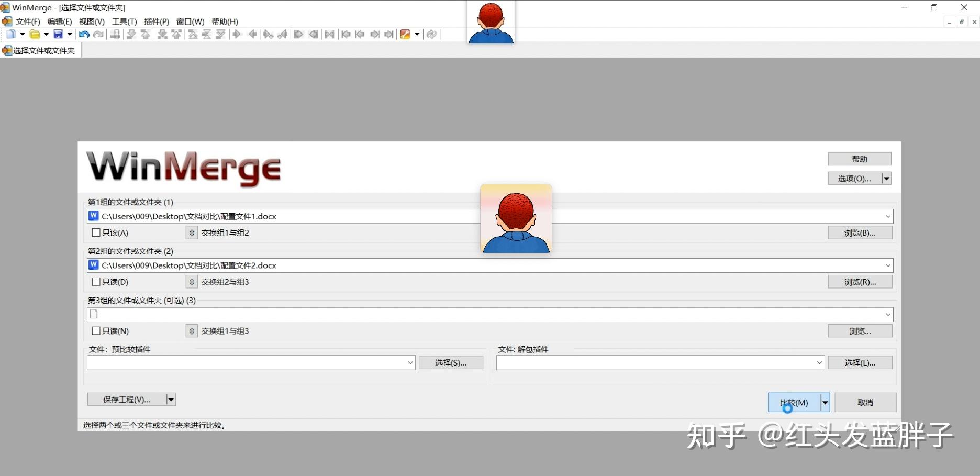The image size is (980, 476).
Task: Enable the 只读(D) checkbox
Action: [x=96, y=282]
